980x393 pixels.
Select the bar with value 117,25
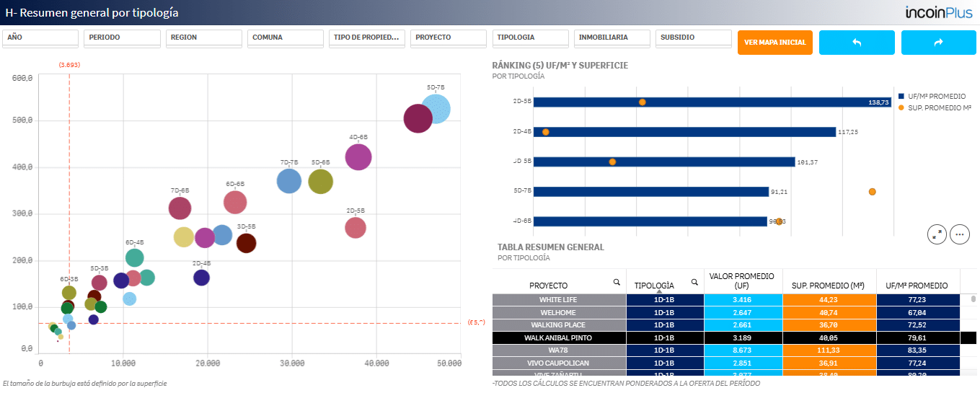pyautogui.click(x=684, y=132)
